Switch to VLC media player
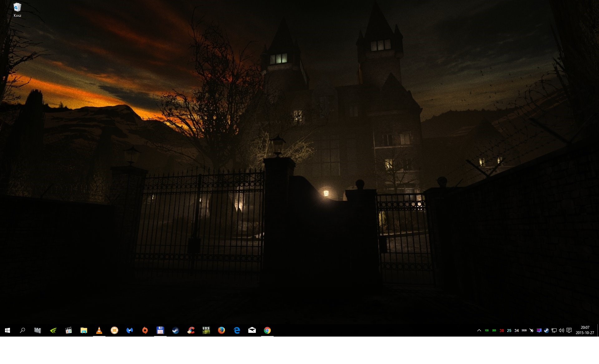 99,330
